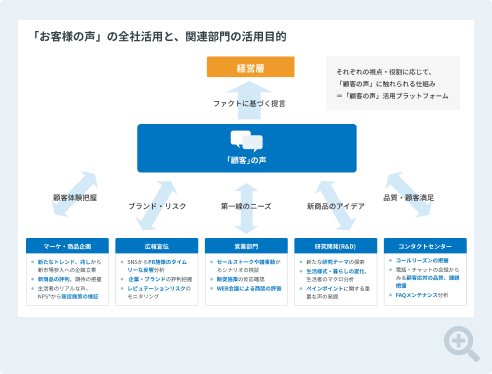Click the orange 経営層 box
The width and height of the screenshot is (492, 374).
pyautogui.click(x=251, y=67)
